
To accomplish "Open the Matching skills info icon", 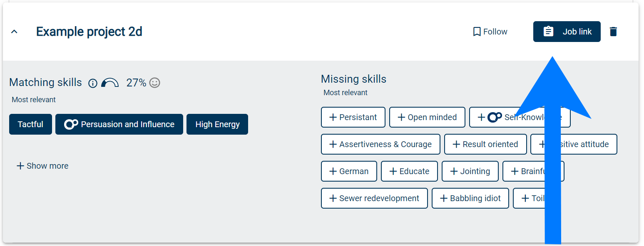I will 92,83.
